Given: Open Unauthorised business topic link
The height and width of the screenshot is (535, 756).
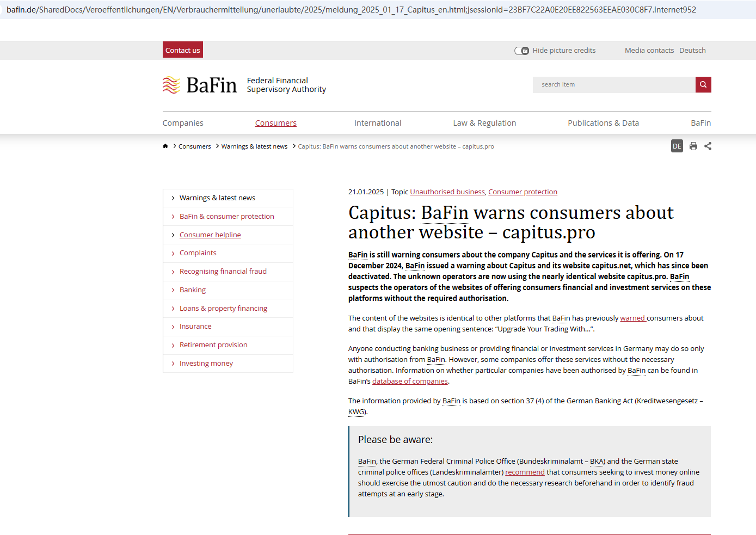Looking at the screenshot, I should coord(447,192).
